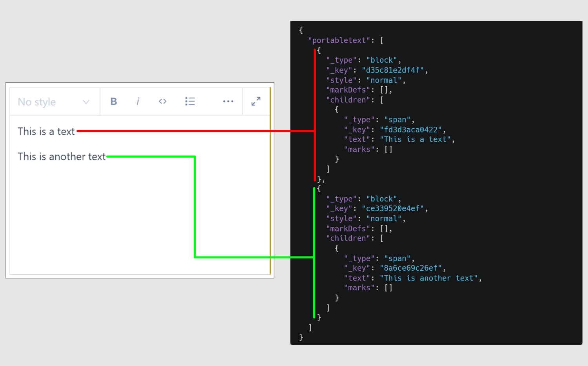
Task: Open the overflow menu with three dots
Action: click(x=228, y=101)
